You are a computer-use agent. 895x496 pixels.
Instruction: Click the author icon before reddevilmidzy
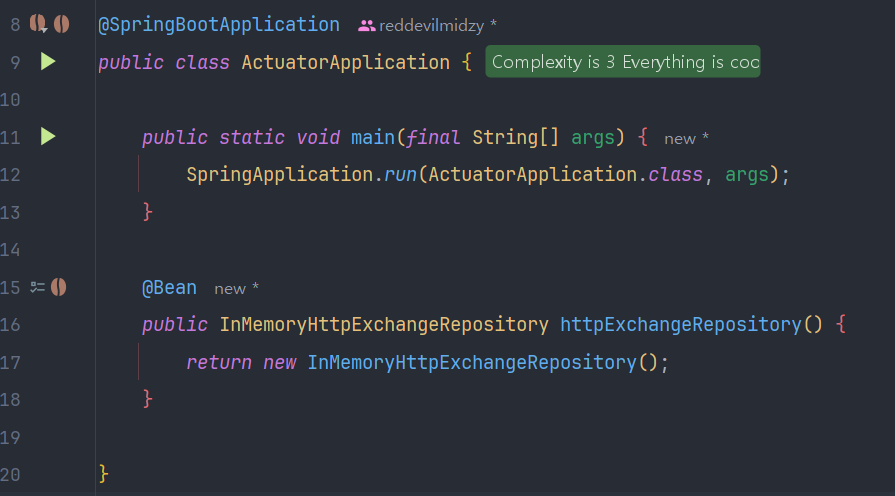pos(366,26)
